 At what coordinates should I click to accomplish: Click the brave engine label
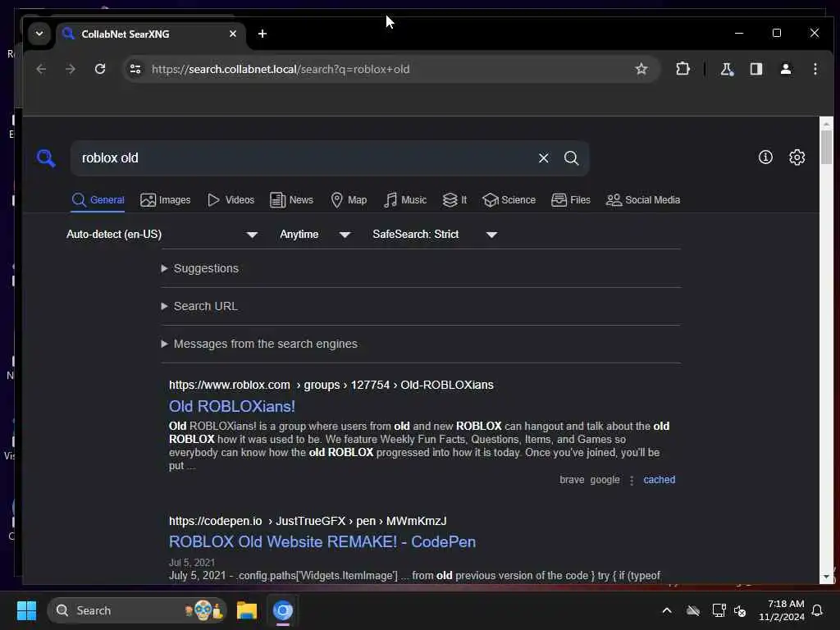(572, 479)
